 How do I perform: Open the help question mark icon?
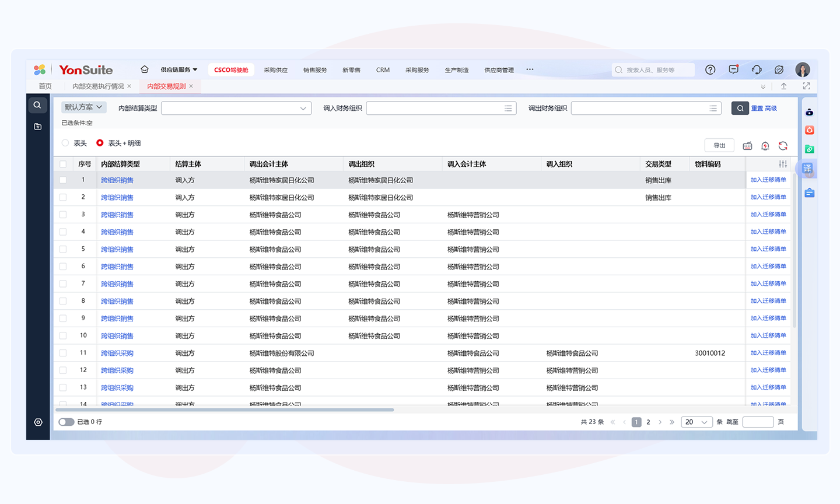[710, 69]
